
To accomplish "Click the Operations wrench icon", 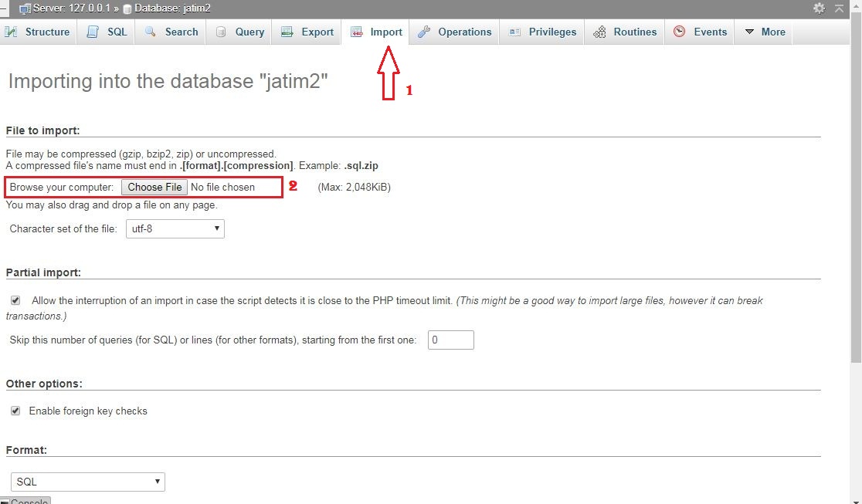I will (x=423, y=32).
